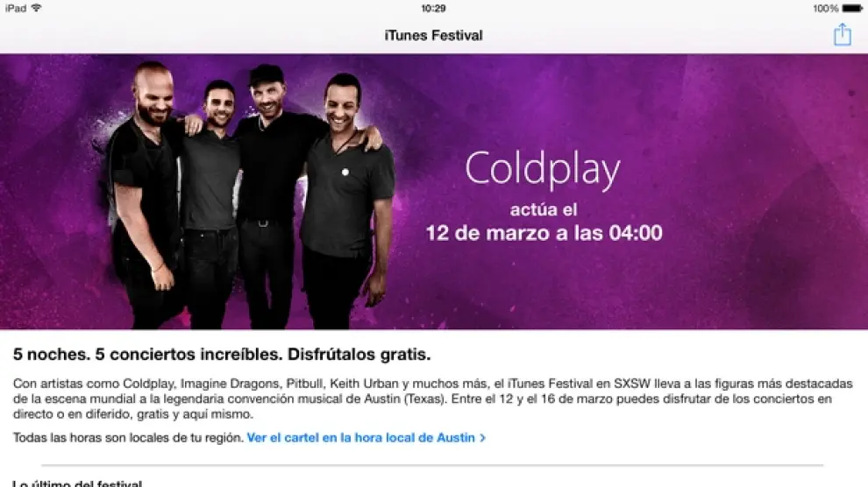
Task: Tap the bearded band member on the far left
Action: pyautogui.click(x=145, y=194)
